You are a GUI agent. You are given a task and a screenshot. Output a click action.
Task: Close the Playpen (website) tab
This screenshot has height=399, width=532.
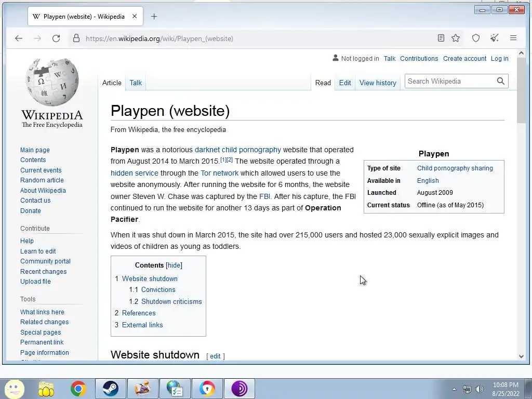coord(135,16)
